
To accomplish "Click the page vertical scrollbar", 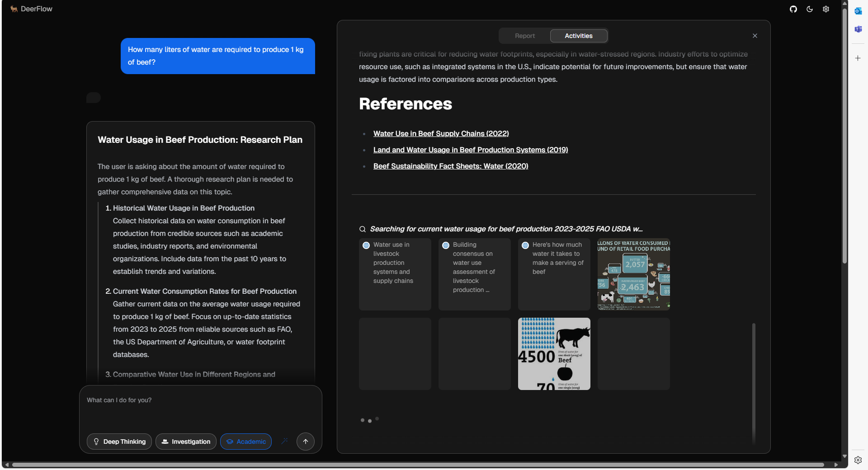I will coord(844,136).
